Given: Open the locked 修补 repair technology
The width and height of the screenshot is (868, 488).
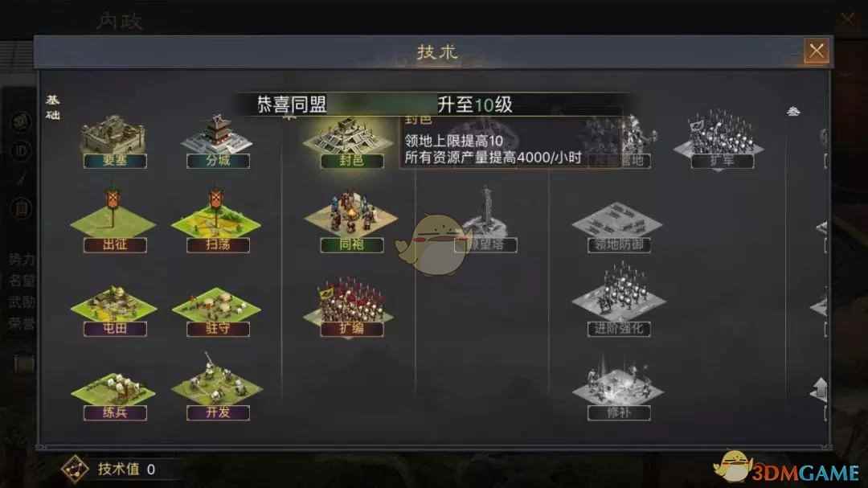Looking at the screenshot, I should pos(618,388).
